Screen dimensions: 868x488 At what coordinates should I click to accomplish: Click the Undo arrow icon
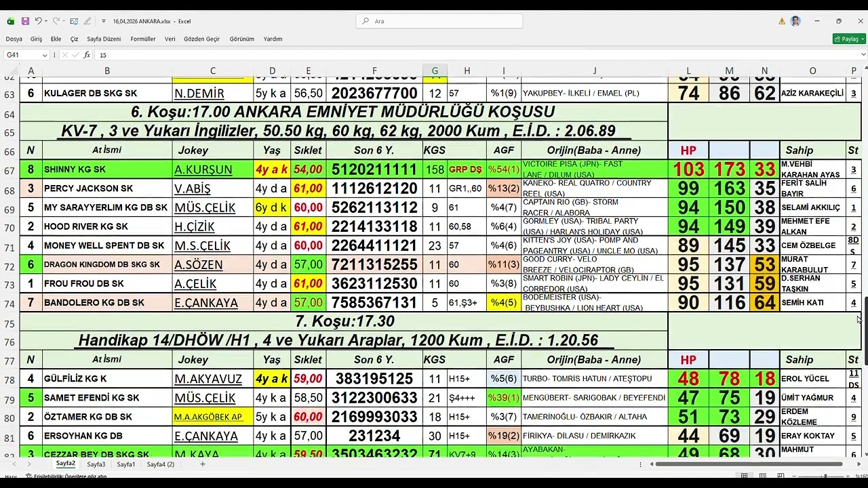(39, 21)
